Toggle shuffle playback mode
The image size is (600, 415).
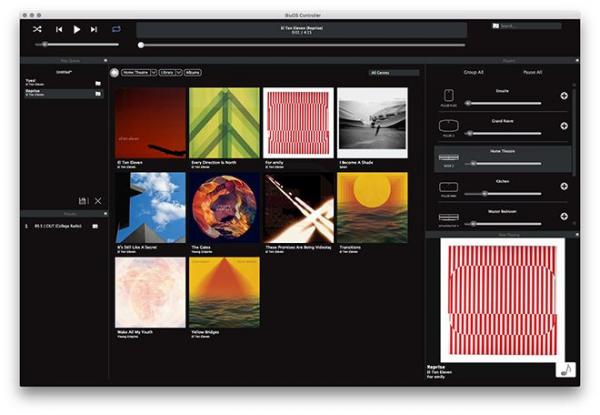(x=37, y=29)
